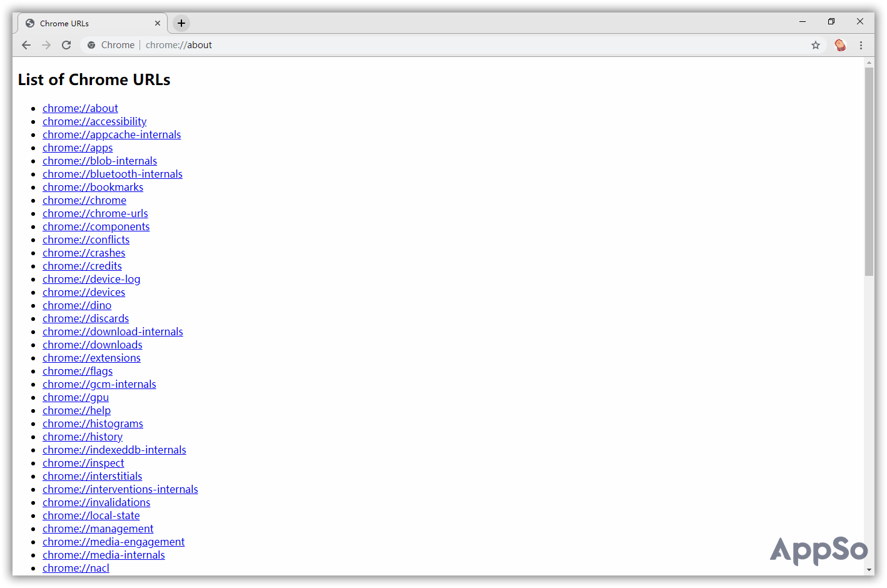Open the chrome://management link
The height and width of the screenshot is (588, 887).
(x=98, y=529)
